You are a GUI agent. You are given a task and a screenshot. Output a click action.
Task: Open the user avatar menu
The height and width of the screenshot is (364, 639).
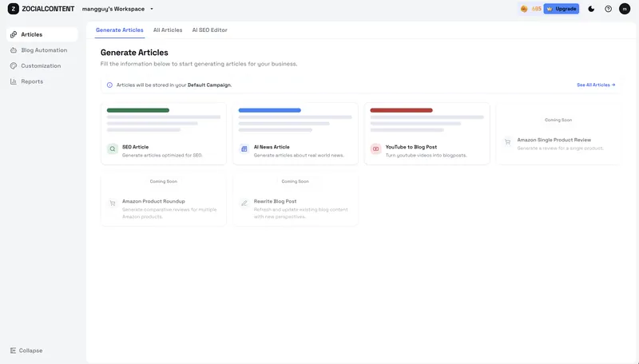(625, 9)
